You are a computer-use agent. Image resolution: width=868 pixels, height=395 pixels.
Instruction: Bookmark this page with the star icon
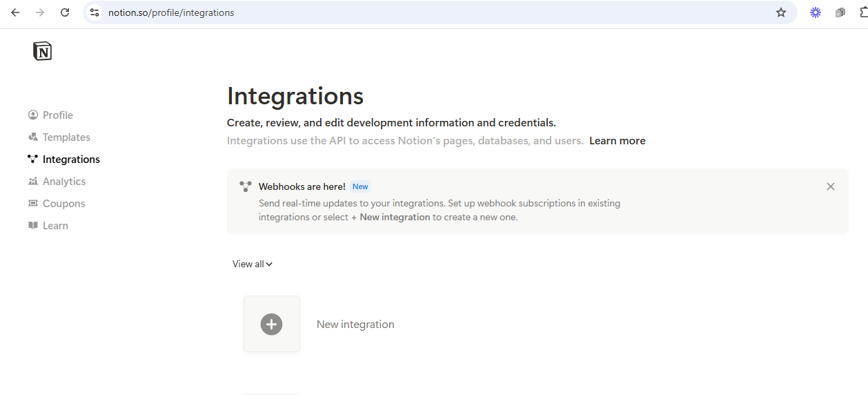click(781, 12)
